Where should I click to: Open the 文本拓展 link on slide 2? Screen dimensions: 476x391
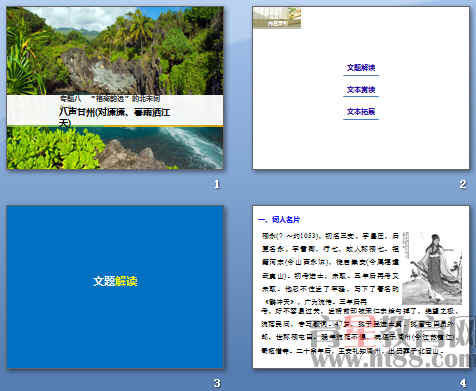[x=361, y=112]
